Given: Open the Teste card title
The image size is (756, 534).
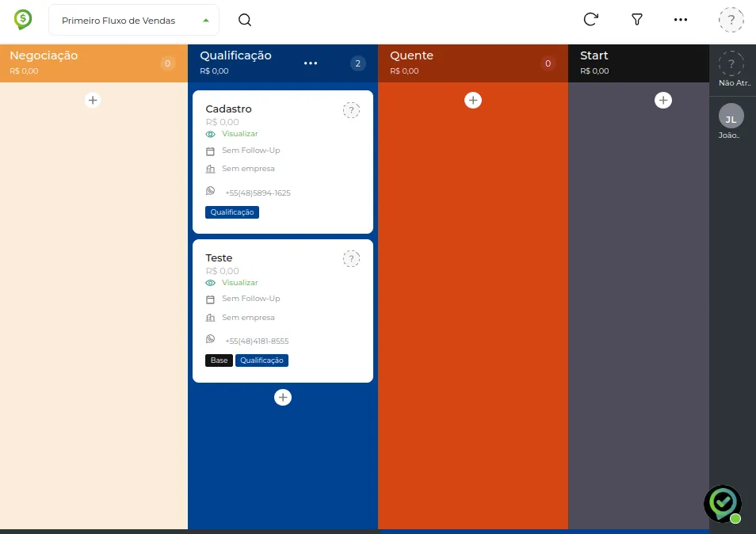Looking at the screenshot, I should tap(219, 257).
